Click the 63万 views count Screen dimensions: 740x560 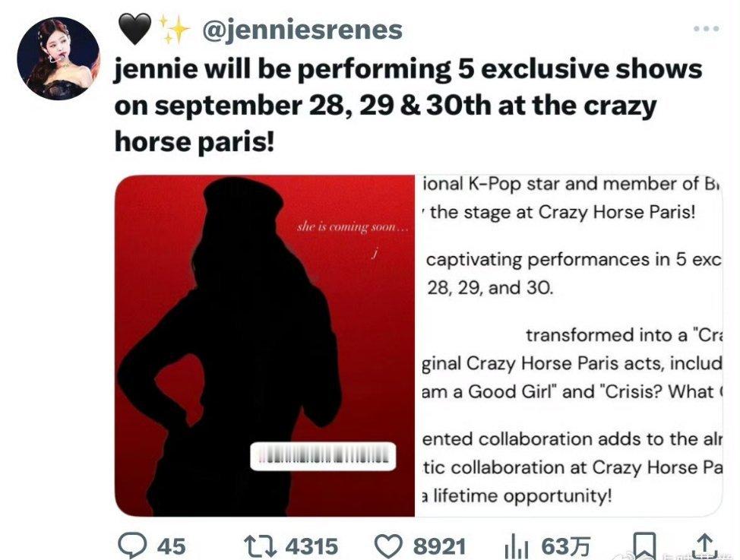(566, 547)
